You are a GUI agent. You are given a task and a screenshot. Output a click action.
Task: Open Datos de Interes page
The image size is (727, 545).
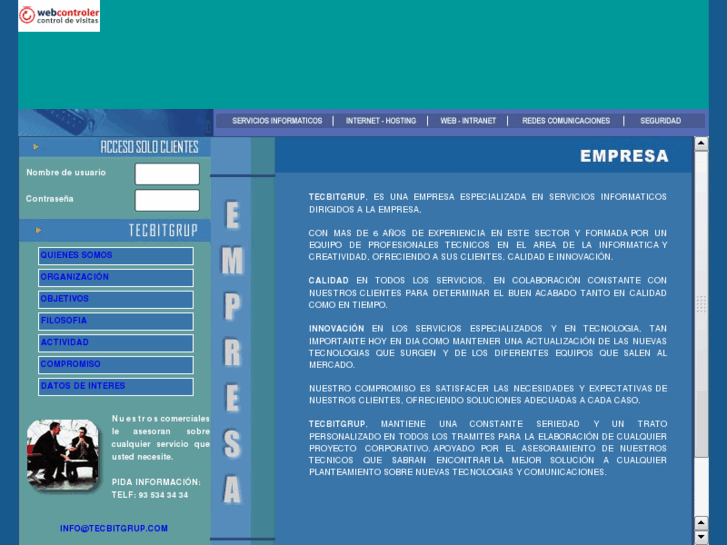116,386
